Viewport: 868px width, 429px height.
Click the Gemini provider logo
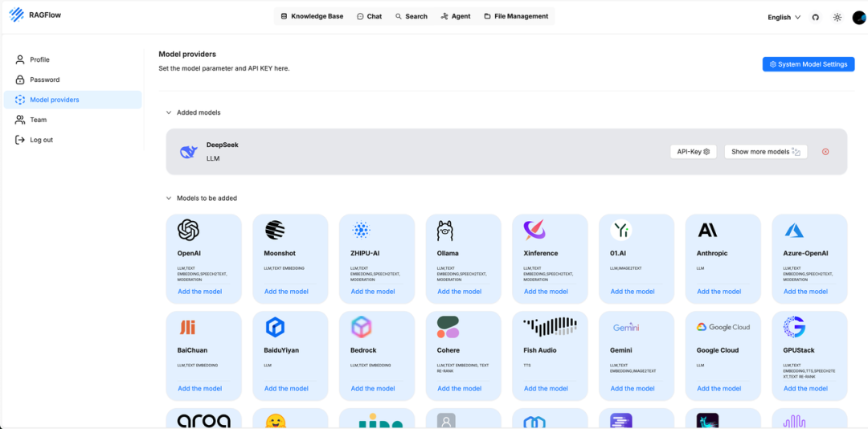626,328
